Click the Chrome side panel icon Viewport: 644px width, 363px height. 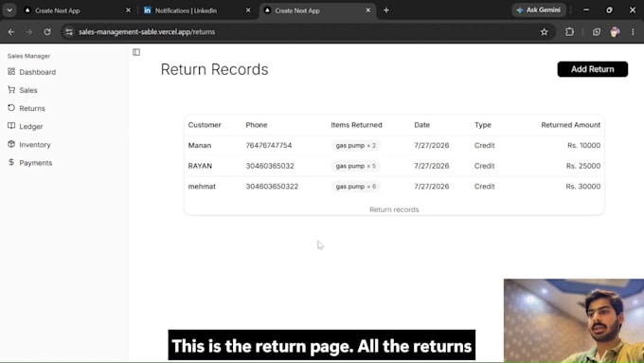(597, 31)
